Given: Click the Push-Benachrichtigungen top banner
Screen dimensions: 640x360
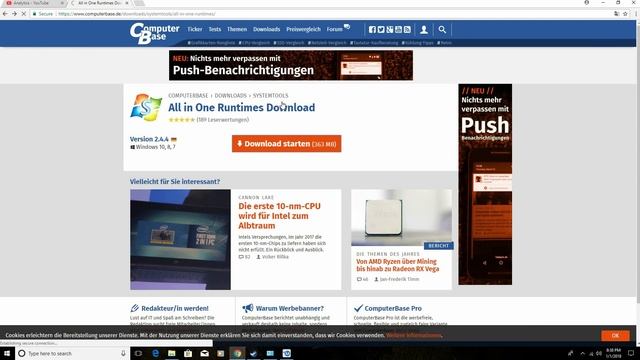Looking at the screenshot, I should coord(291,65).
